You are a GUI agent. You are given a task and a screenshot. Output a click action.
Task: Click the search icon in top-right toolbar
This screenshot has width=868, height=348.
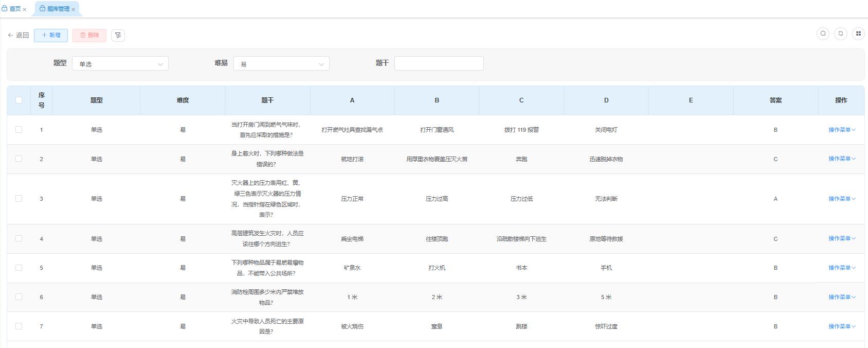tap(823, 33)
